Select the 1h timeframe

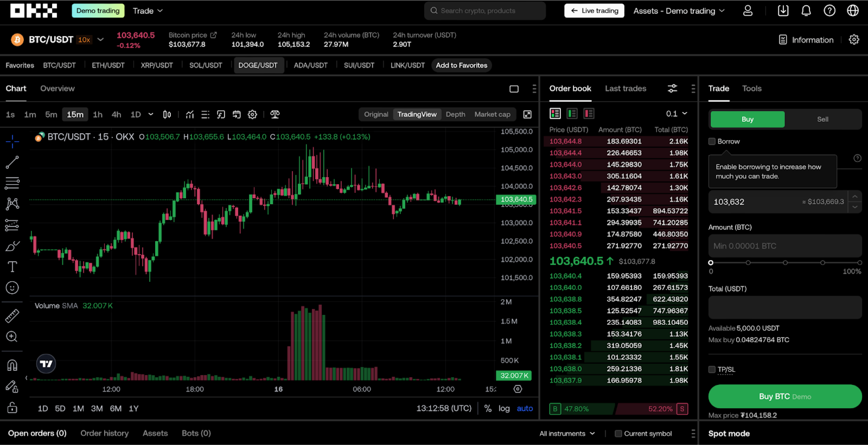click(x=97, y=114)
